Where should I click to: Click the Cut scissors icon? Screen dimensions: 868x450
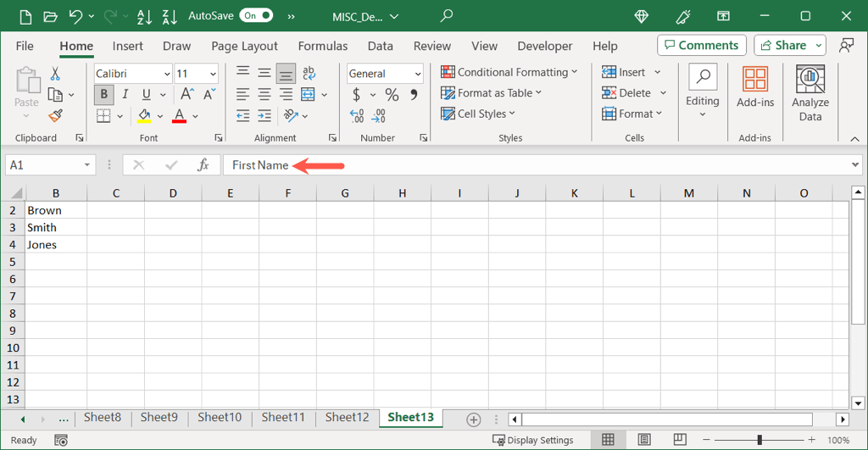tap(55, 74)
